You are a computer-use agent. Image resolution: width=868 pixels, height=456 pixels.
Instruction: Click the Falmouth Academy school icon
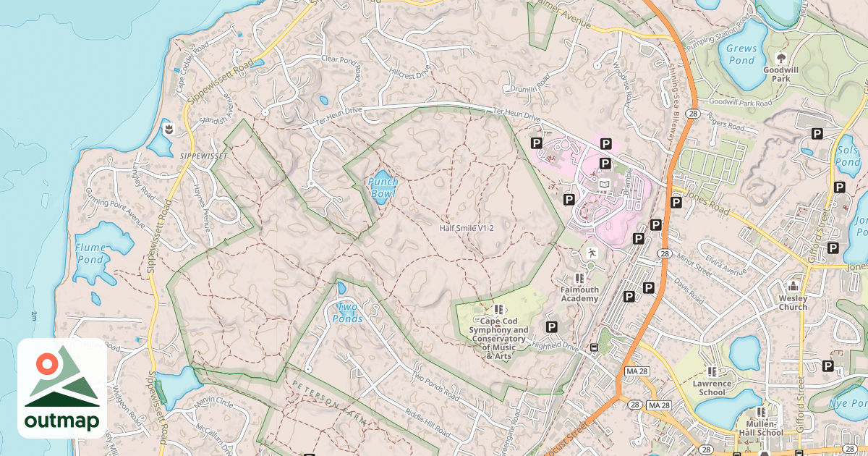click(x=579, y=278)
